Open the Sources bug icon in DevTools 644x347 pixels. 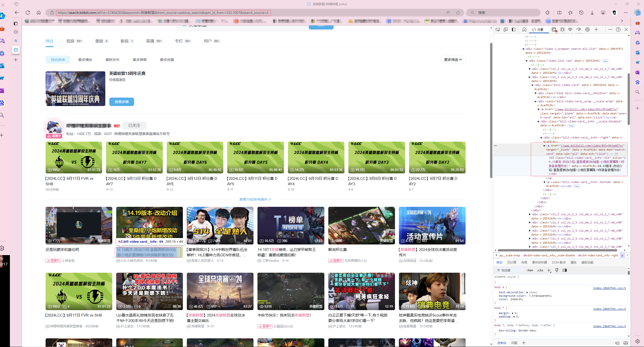coord(562,29)
